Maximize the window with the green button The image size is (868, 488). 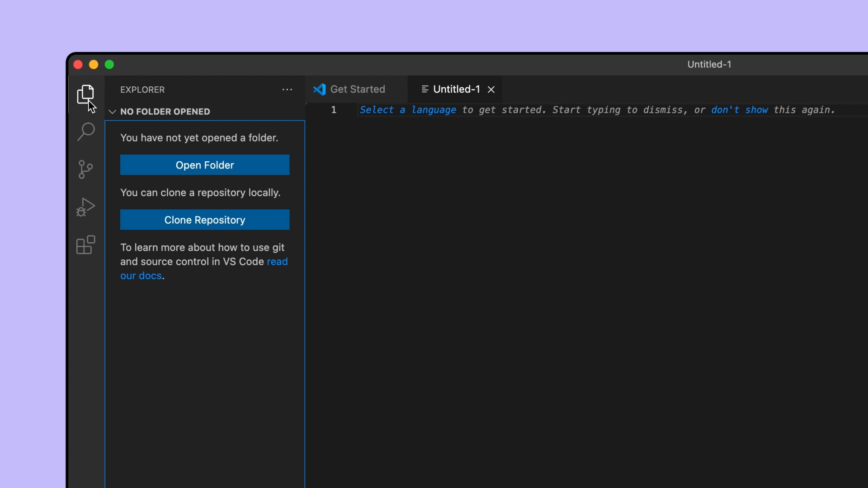click(109, 65)
